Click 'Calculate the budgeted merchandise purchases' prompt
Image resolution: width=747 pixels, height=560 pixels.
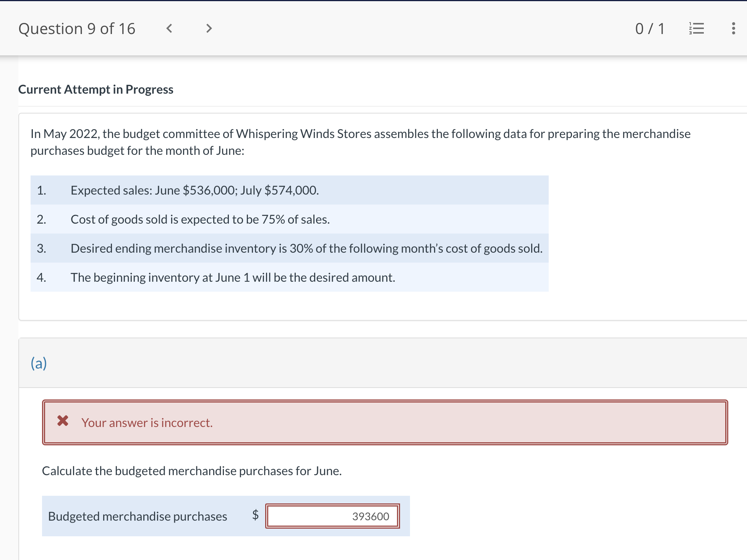pyautogui.click(x=192, y=471)
